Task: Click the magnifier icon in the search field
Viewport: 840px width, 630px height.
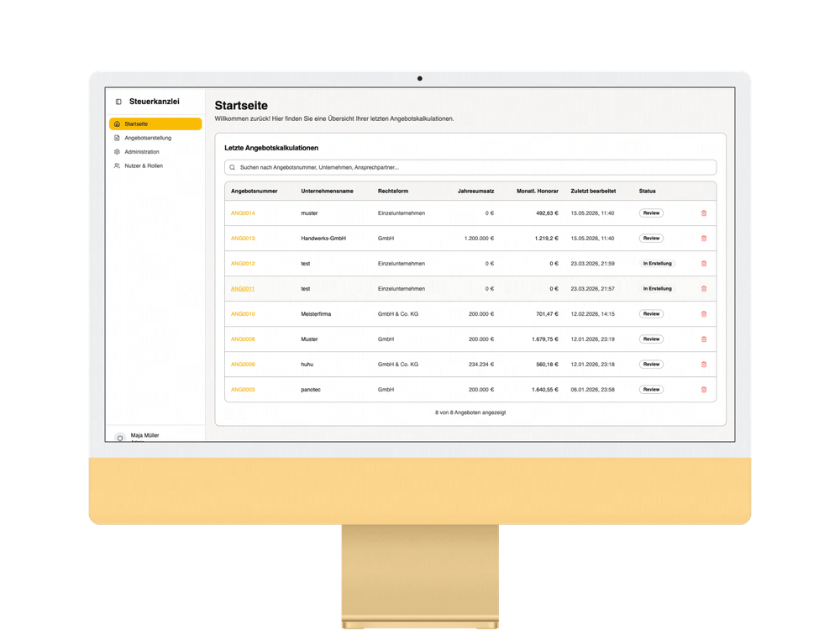Action: pos(232,167)
